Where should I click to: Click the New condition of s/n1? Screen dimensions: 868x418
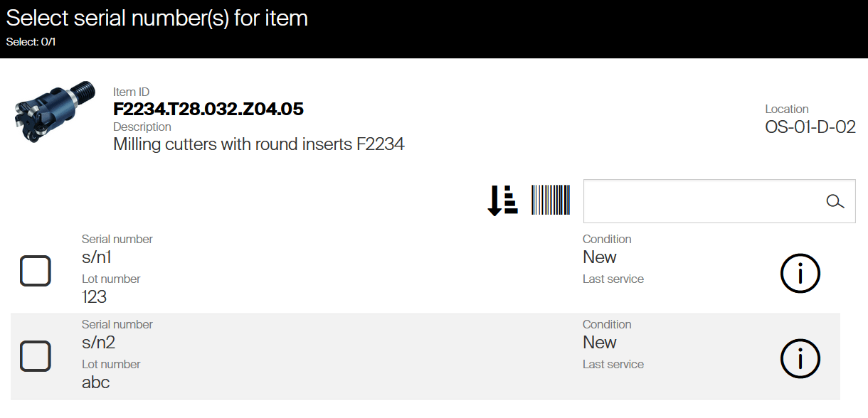[600, 257]
